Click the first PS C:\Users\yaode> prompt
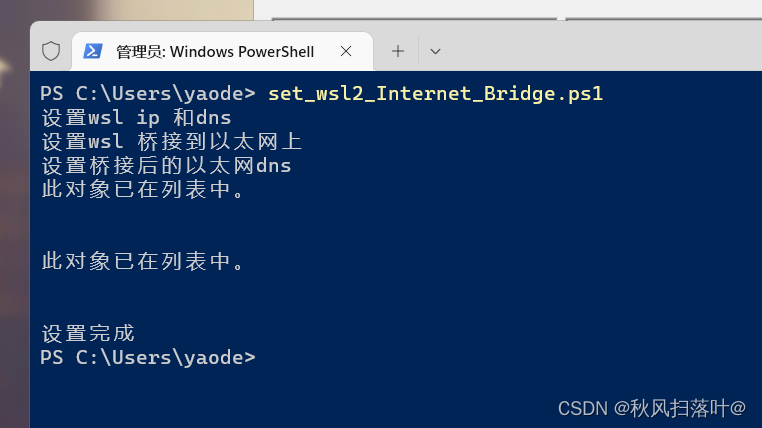This screenshot has height=428, width=762. pos(148,94)
